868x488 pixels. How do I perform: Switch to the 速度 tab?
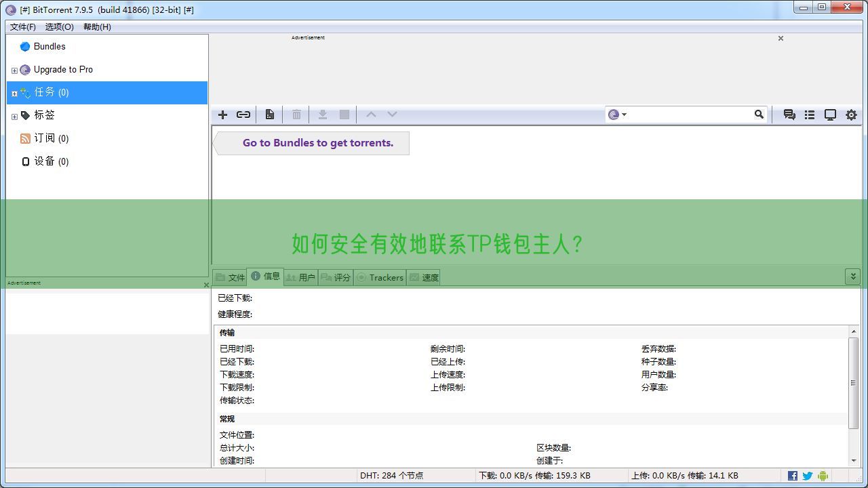pyautogui.click(x=424, y=277)
